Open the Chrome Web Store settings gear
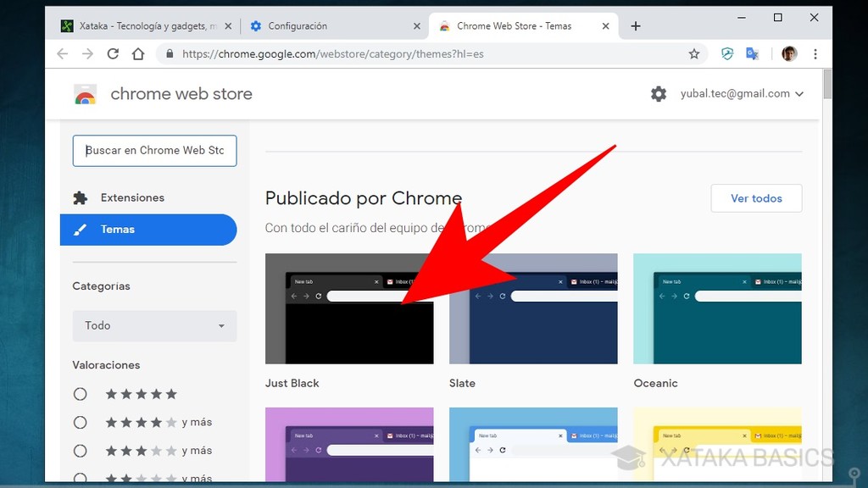The height and width of the screenshot is (488, 868). (x=659, y=93)
